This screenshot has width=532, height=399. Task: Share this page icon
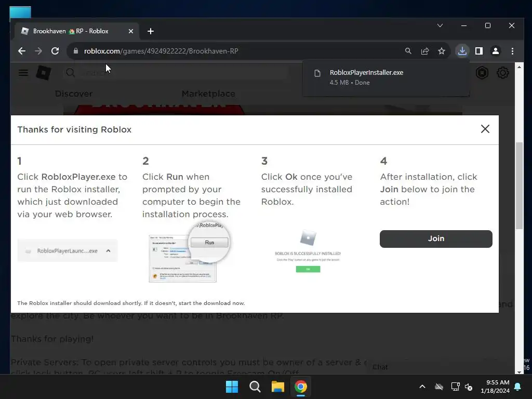point(425,51)
